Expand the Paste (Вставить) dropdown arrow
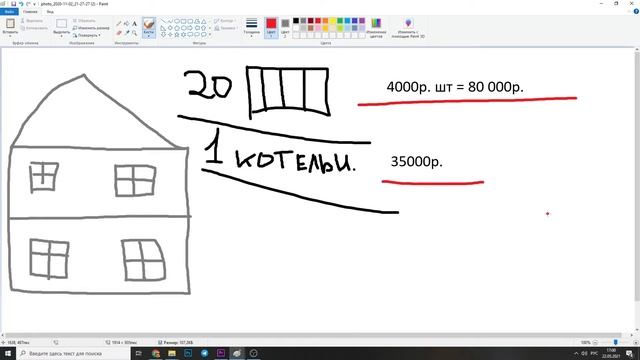The height and width of the screenshot is (360, 640). (10, 36)
